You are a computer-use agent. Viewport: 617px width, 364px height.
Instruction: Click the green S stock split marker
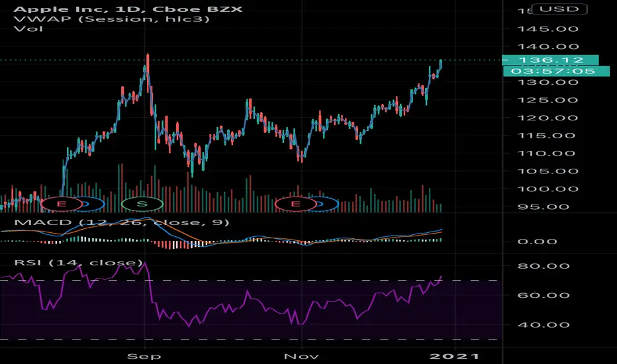142,204
